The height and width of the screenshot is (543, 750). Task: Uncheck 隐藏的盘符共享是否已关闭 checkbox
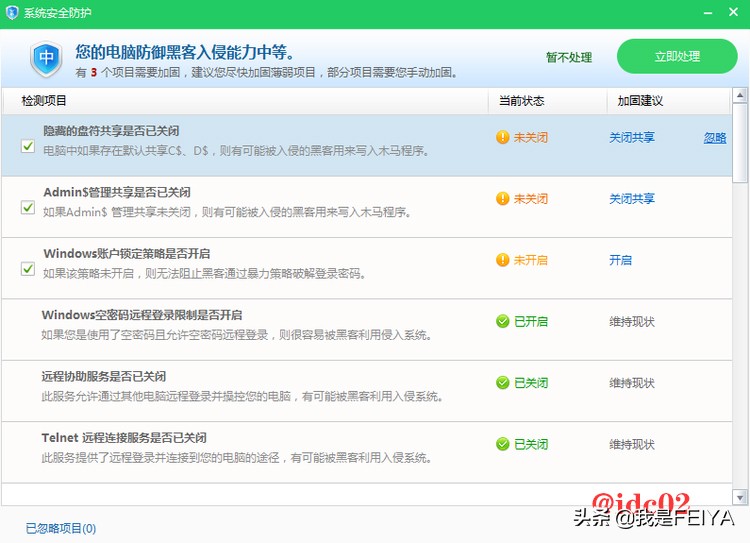pyautogui.click(x=28, y=146)
